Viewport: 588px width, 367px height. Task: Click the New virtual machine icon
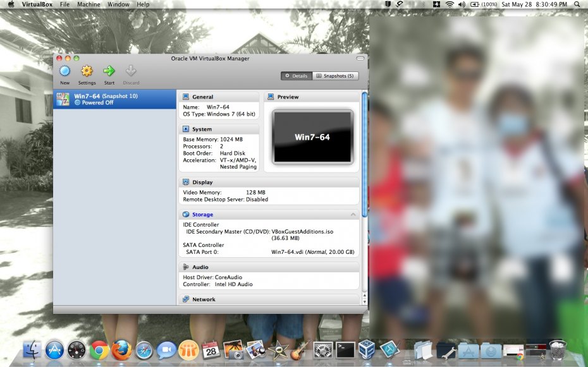(65, 71)
